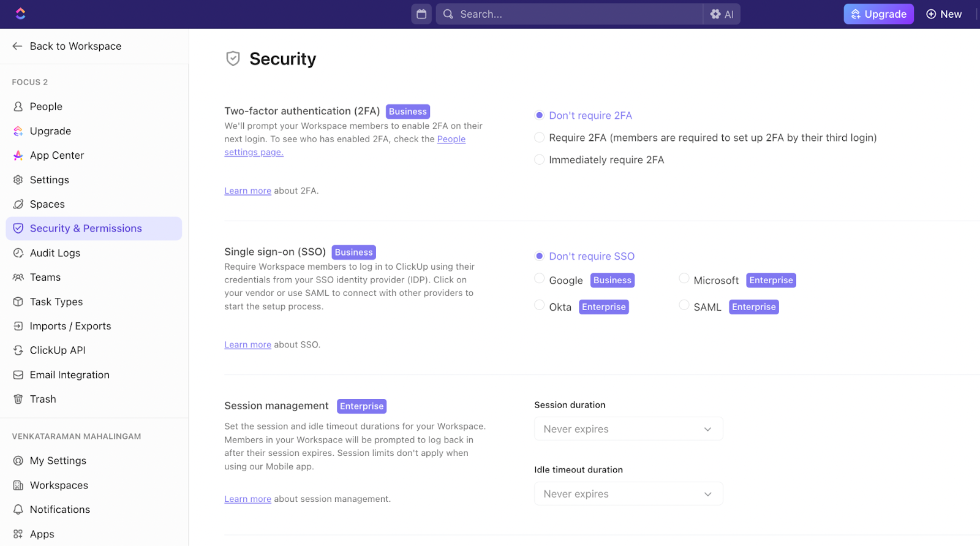Screen dimensions: 980x546
Task: Open the AI assistant button
Action: [722, 14]
